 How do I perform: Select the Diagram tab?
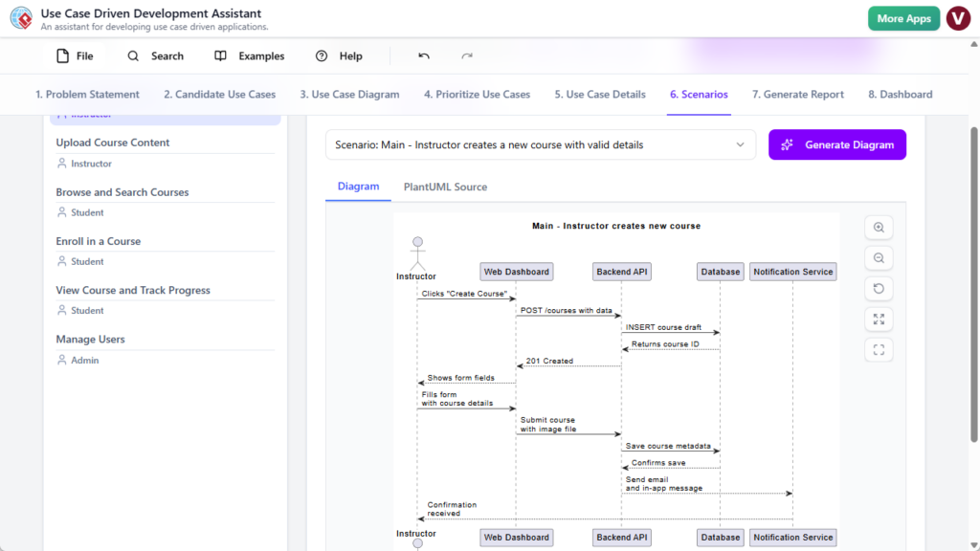[358, 187]
